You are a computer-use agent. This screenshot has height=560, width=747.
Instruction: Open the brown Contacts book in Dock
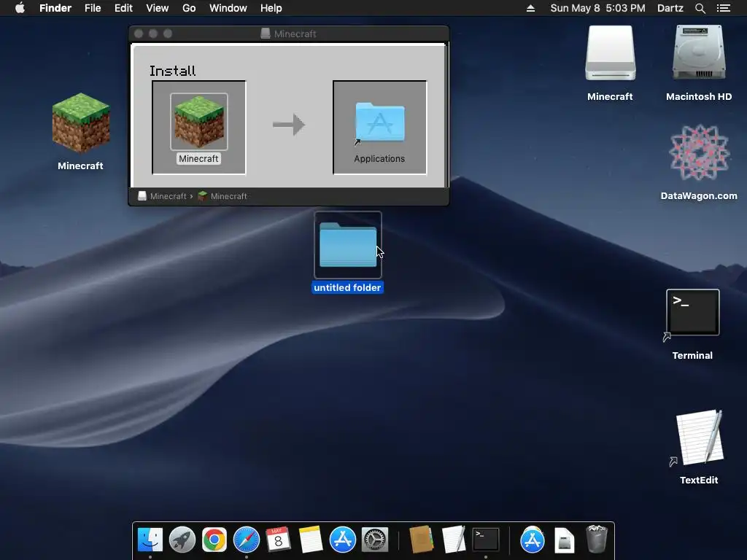click(421, 540)
